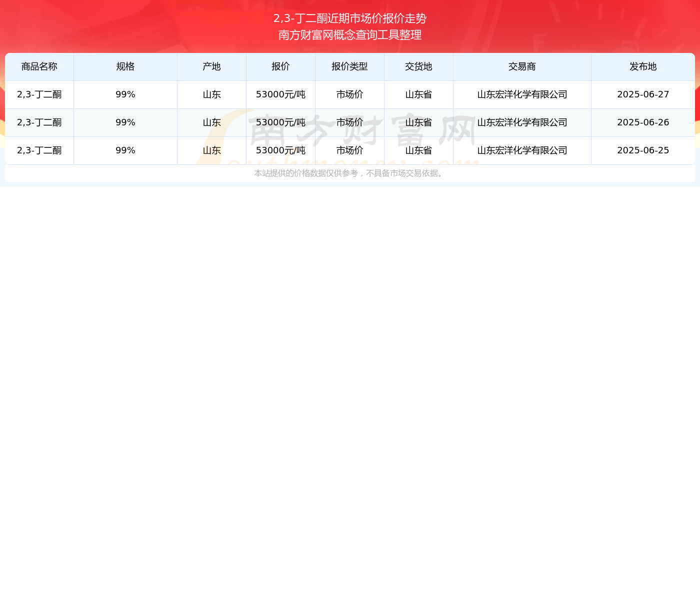Click the 商品名称 column header
Viewport: 700px width, 602px height.
39,66
